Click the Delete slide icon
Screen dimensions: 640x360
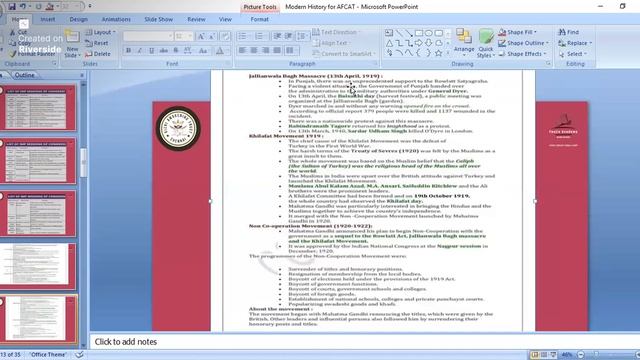(x=89, y=53)
